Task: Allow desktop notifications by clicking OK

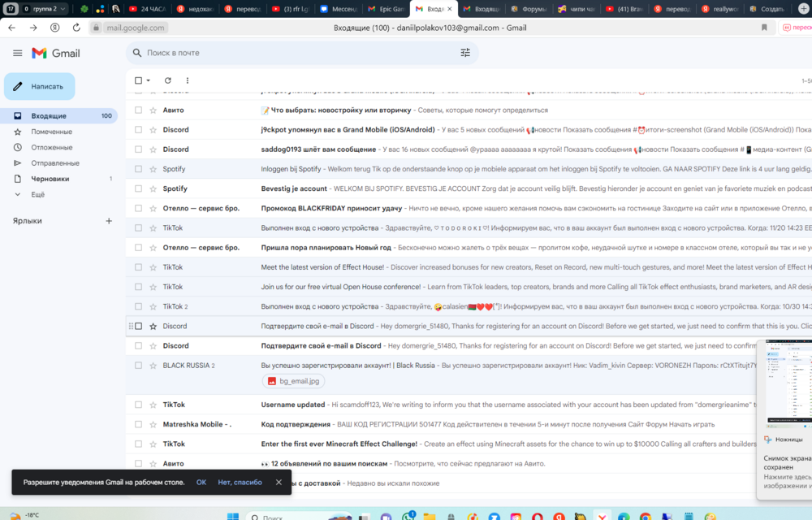Action: [201, 482]
